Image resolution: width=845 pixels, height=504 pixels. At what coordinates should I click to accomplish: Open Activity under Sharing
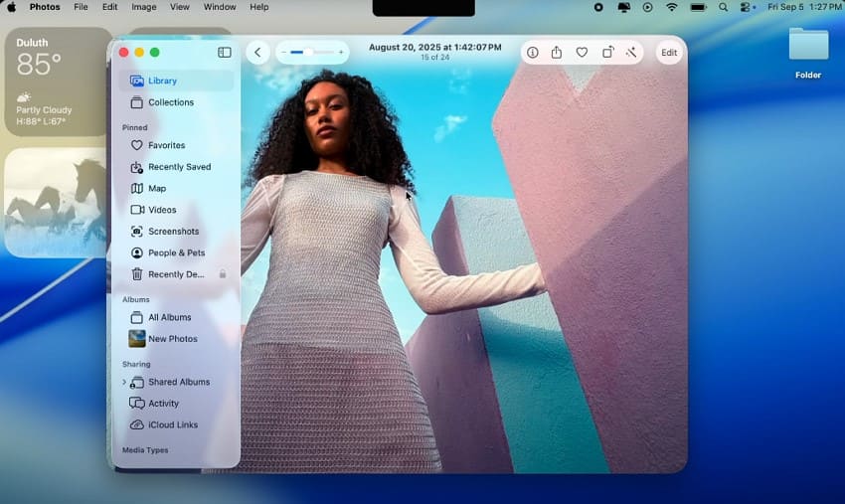click(x=176, y=404)
